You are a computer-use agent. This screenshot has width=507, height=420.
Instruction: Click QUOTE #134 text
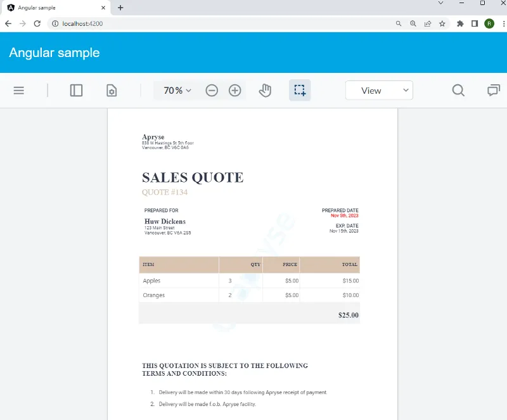click(x=165, y=193)
